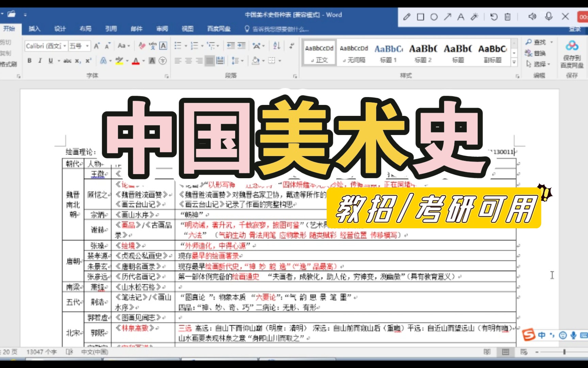Open the line spacing dropdown
The image size is (588, 368).
pyautogui.click(x=238, y=61)
